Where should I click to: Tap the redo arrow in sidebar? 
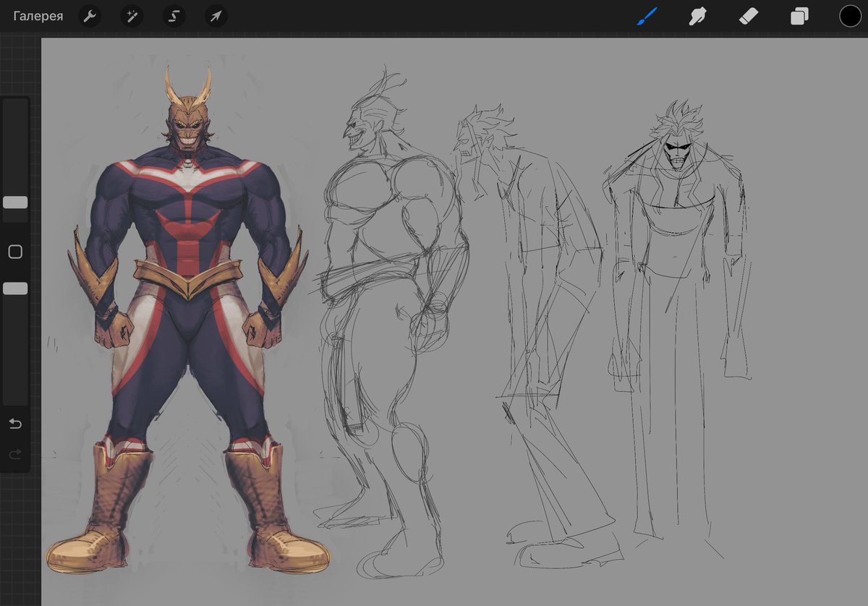pyautogui.click(x=15, y=454)
